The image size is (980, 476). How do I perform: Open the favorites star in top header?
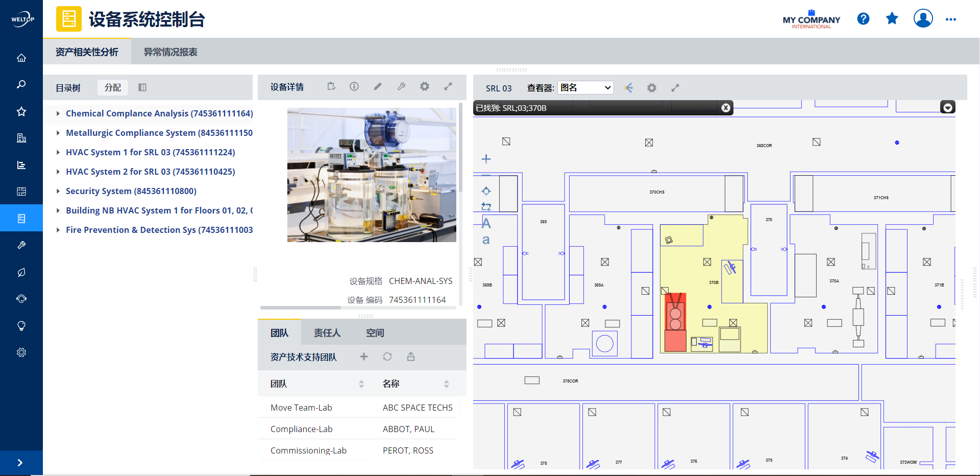(892, 19)
